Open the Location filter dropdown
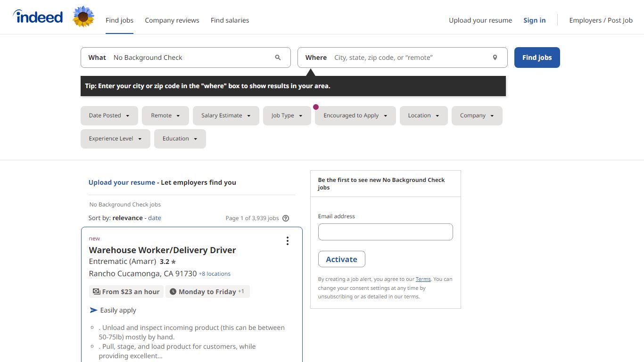 point(424,115)
